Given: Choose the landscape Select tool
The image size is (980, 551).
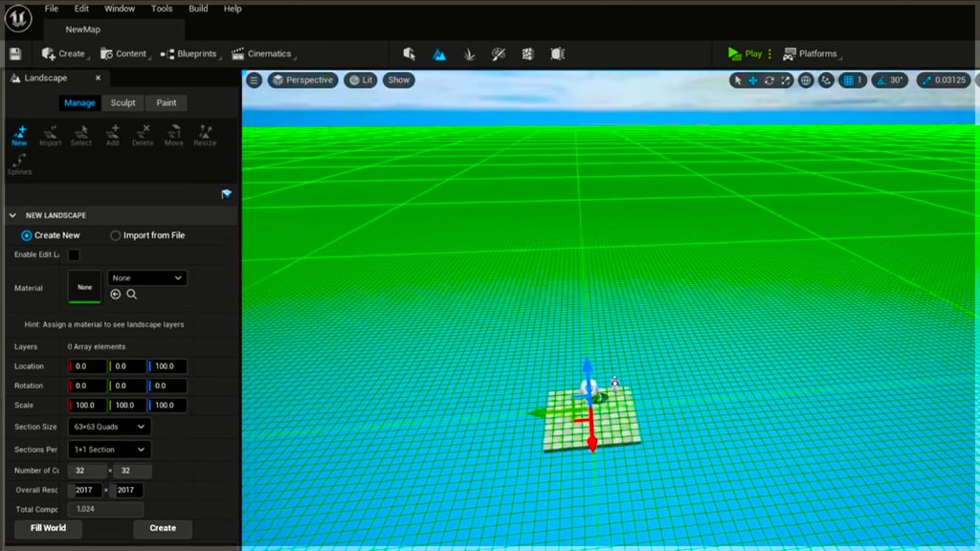Looking at the screenshot, I should [81, 136].
